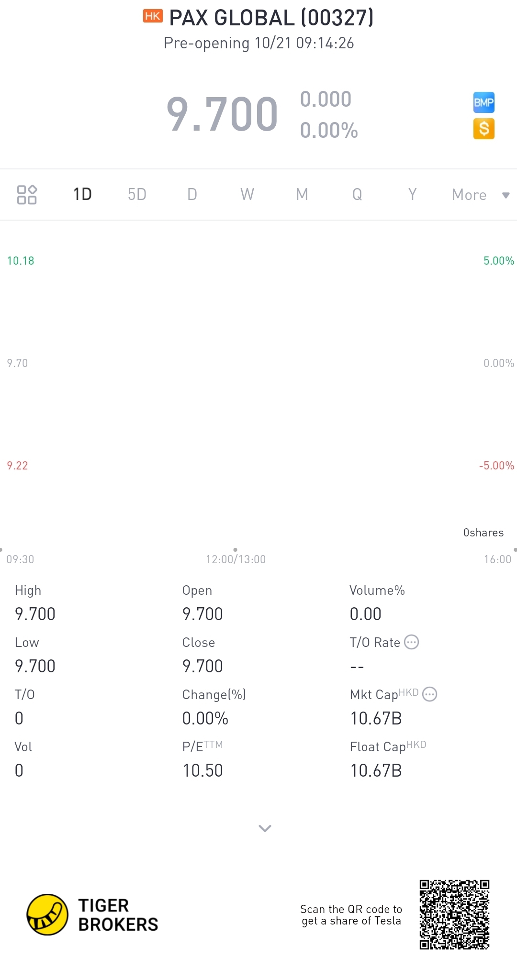Tap the blue BMP quote badge
Screen dimensions: 517x980
483,102
